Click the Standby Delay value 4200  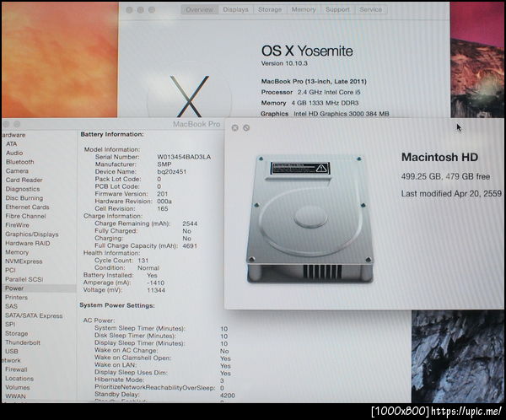(228, 396)
